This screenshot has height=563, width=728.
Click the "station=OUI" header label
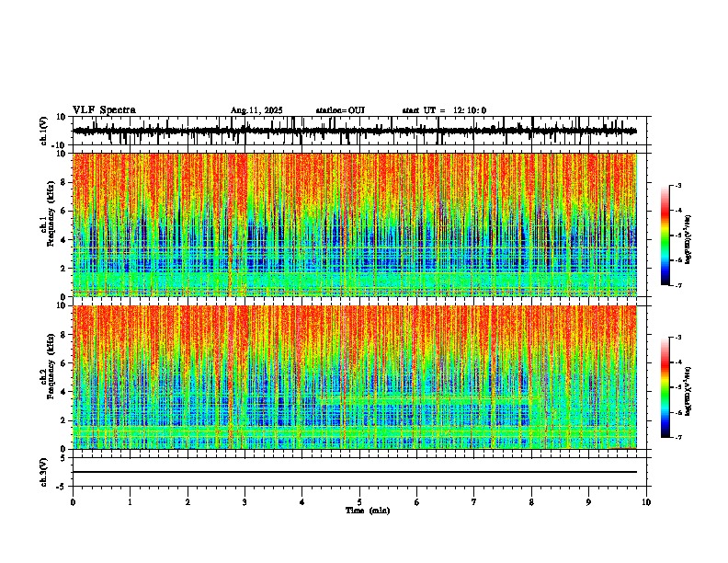(340, 110)
